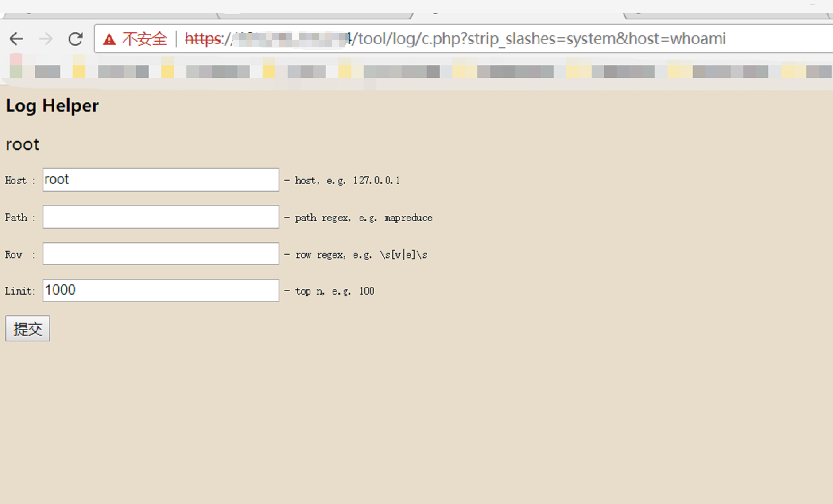Click the Limit field label
The image size is (833, 504).
click(20, 291)
